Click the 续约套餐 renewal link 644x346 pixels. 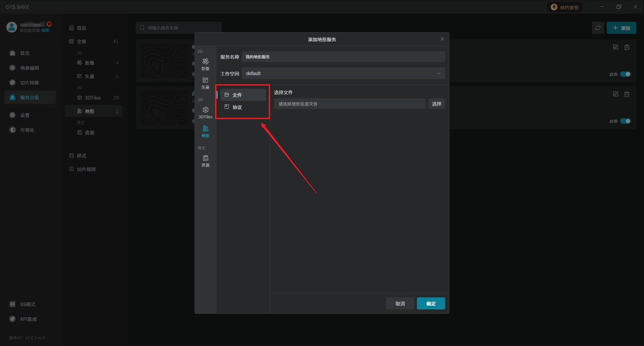click(565, 7)
